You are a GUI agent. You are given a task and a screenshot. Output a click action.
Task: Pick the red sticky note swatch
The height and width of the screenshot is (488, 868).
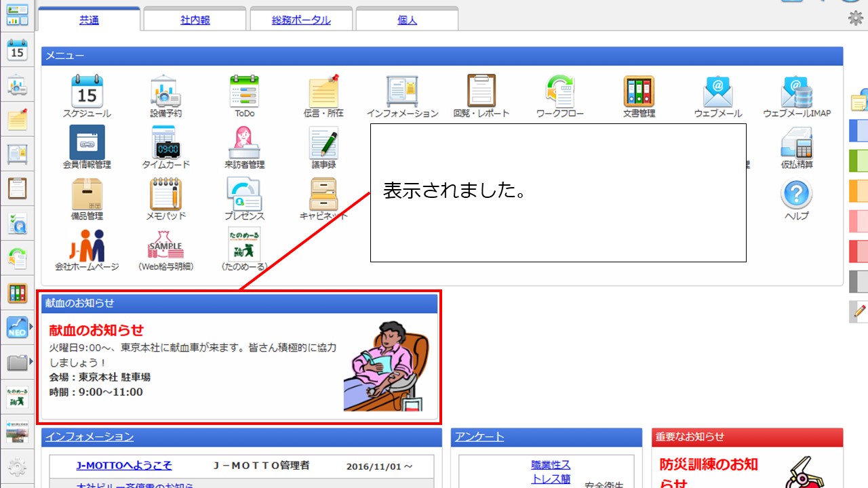point(859,251)
